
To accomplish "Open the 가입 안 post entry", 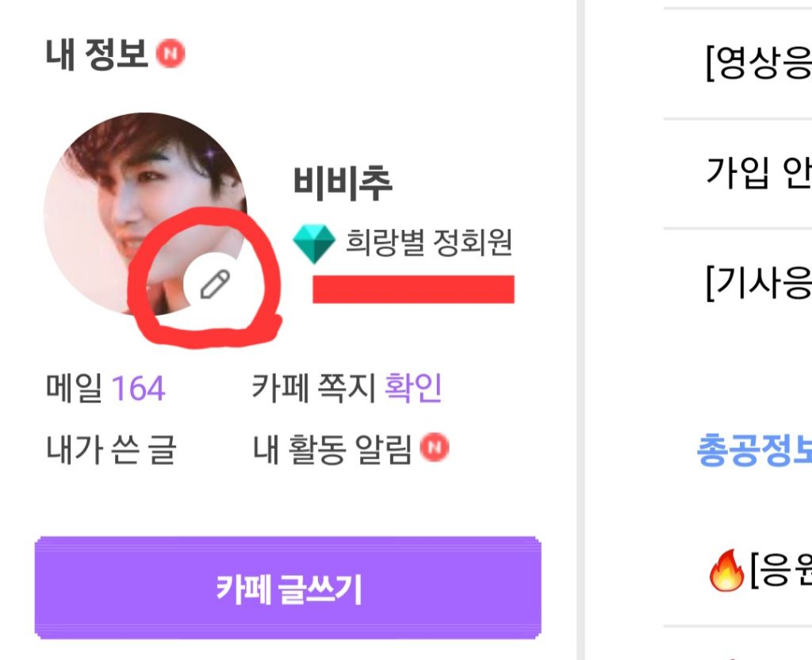I will click(757, 172).
